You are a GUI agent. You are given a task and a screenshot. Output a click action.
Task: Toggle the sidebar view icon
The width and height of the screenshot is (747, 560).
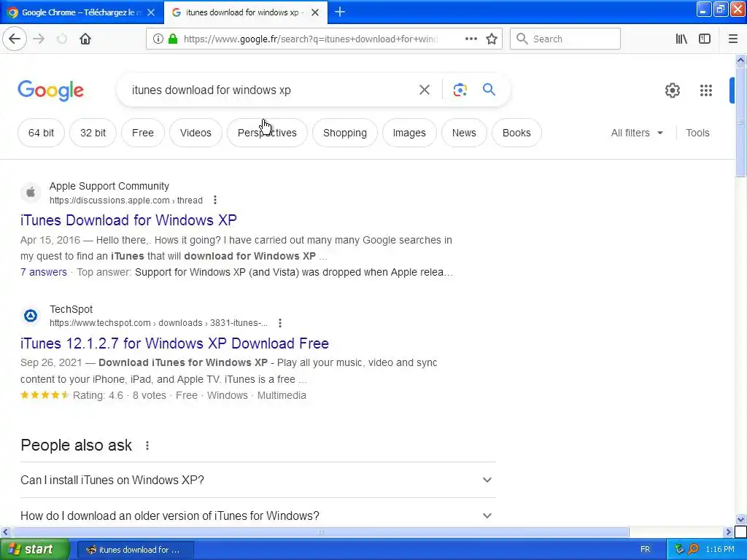pos(705,39)
